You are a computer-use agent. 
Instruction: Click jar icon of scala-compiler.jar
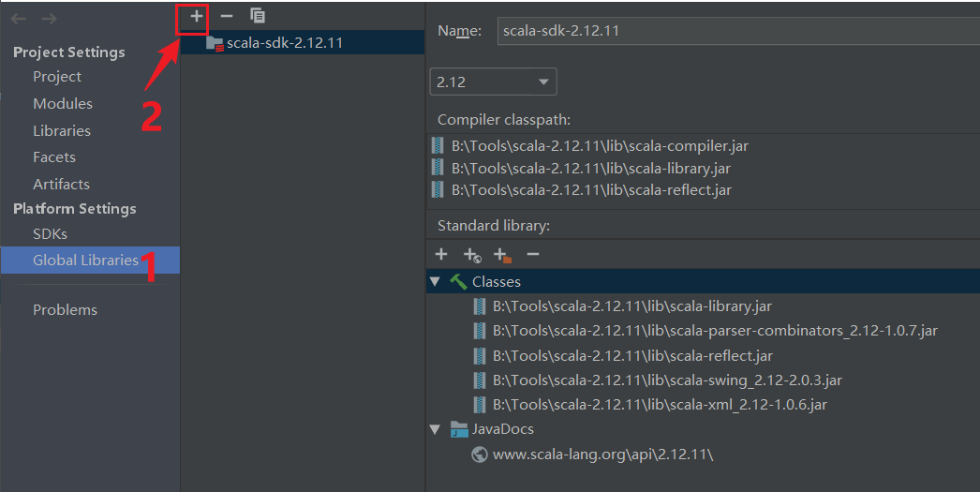[x=438, y=145]
